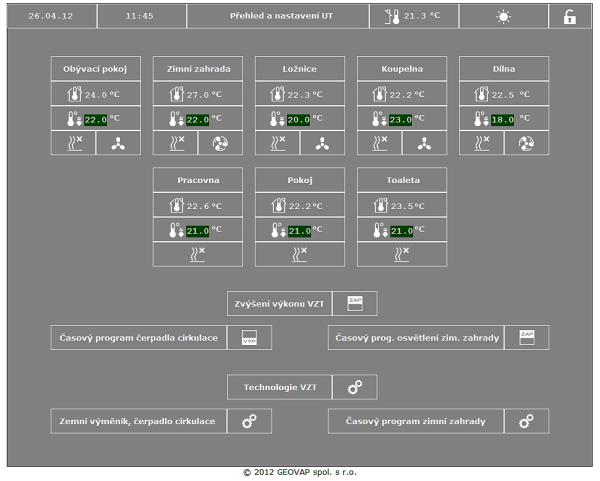Open gear for Časový program zimní zahrady
Screen dimensions: 600x481
(526, 421)
